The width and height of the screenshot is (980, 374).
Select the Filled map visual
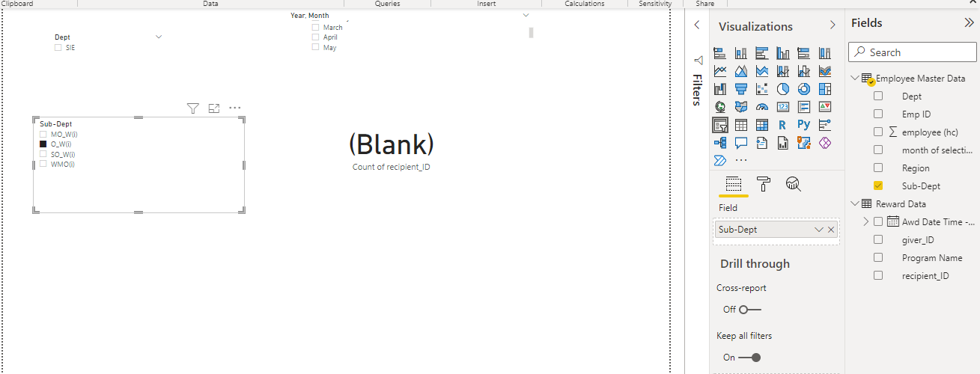pos(741,107)
